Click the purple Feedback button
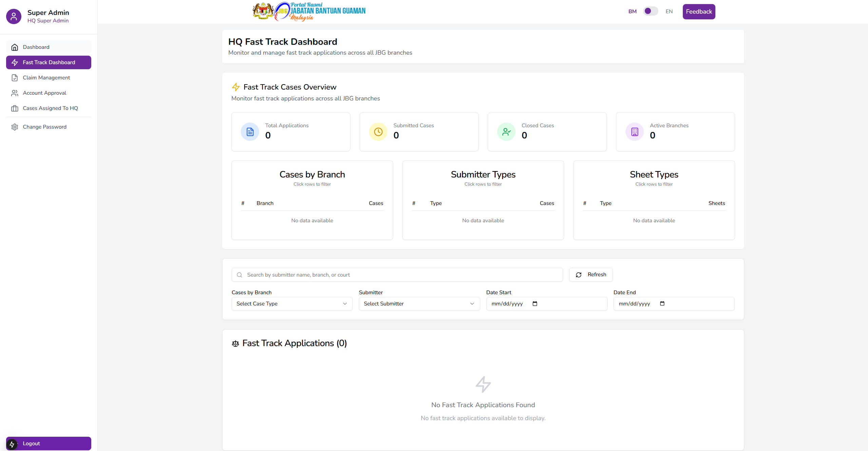The image size is (868, 451). tap(699, 12)
